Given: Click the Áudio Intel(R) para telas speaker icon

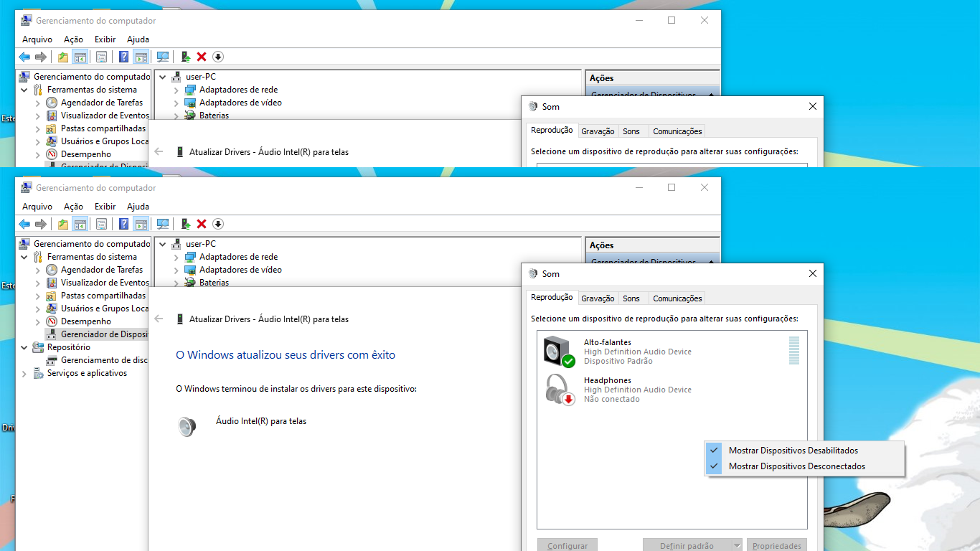Looking at the screenshot, I should click(x=187, y=427).
